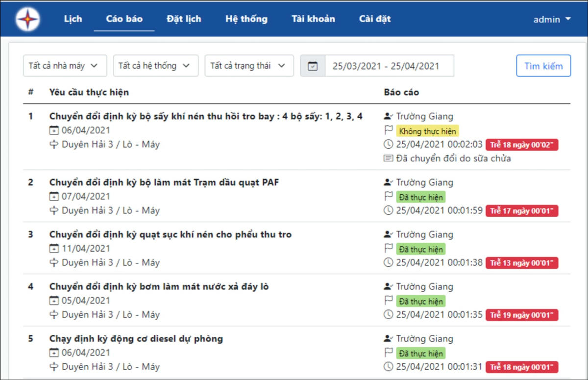Open the 'Tất cả nhà máy' dropdown
This screenshot has height=380, width=588.
[64, 65]
